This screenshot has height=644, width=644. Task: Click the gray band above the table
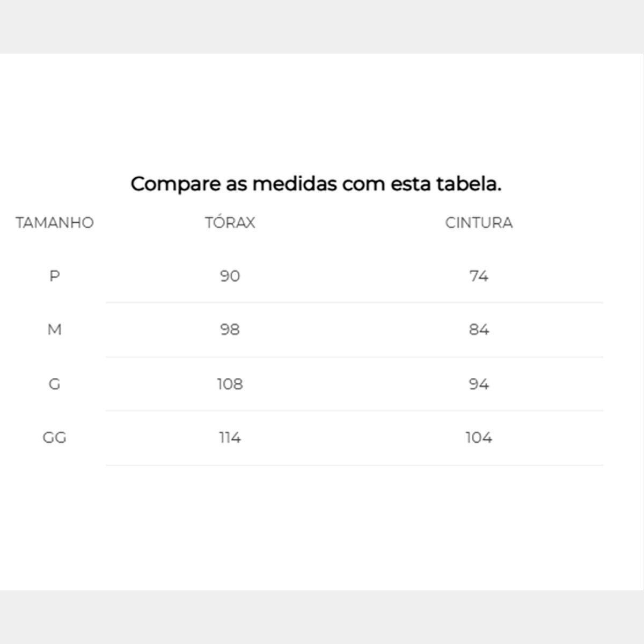pos(322,26)
